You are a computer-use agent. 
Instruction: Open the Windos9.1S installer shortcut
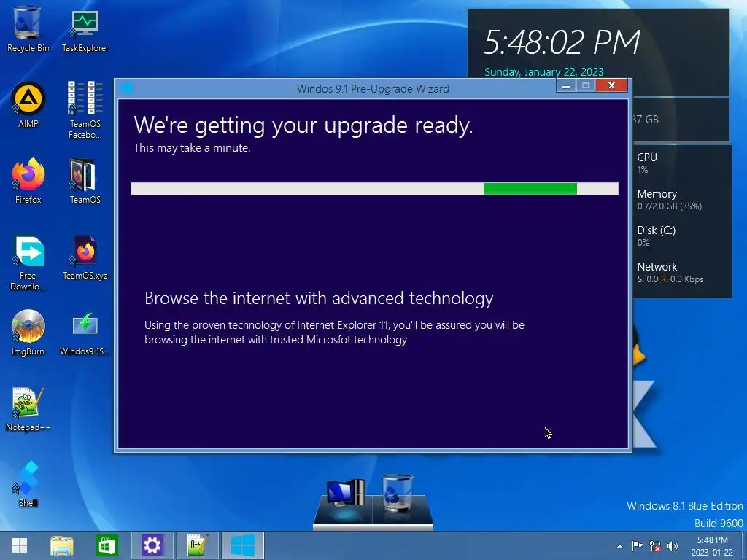pyautogui.click(x=85, y=333)
